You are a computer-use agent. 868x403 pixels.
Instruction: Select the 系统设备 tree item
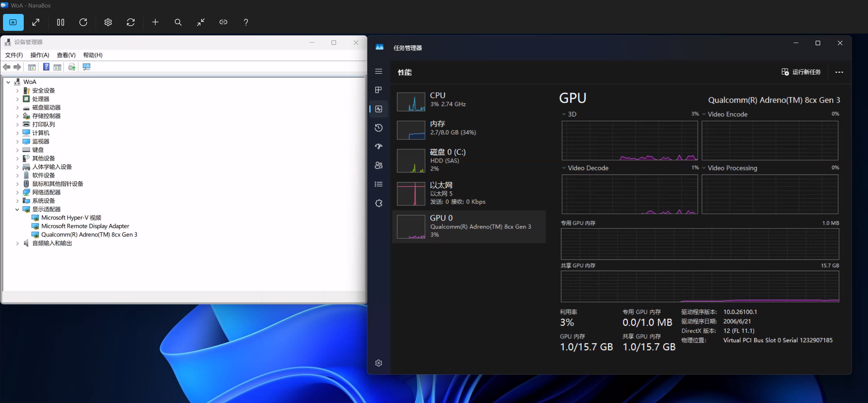pos(43,201)
